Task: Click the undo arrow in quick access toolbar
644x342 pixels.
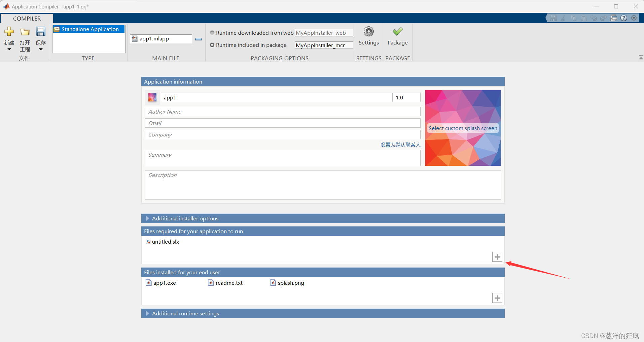Action: click(x=594, y=18)
